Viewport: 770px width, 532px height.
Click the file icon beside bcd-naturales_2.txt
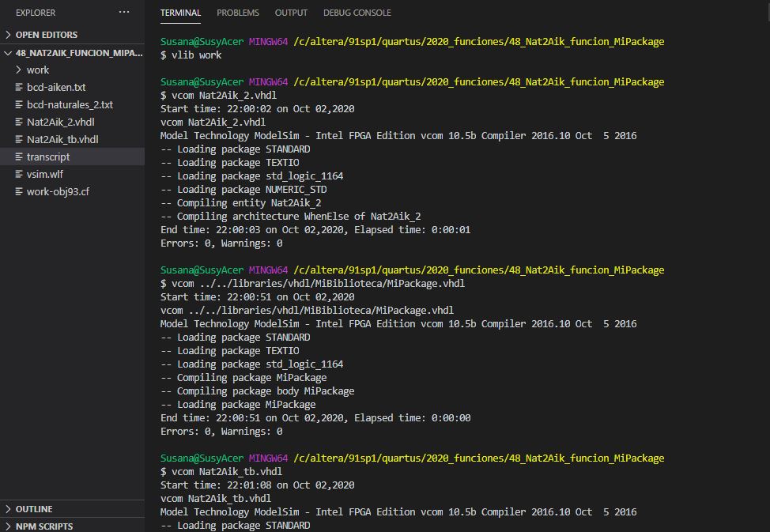point(20,104)
